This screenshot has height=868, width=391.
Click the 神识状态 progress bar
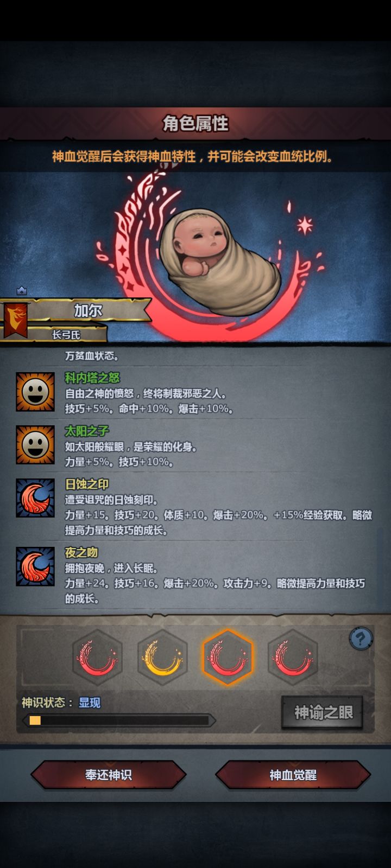pos(118,720)
